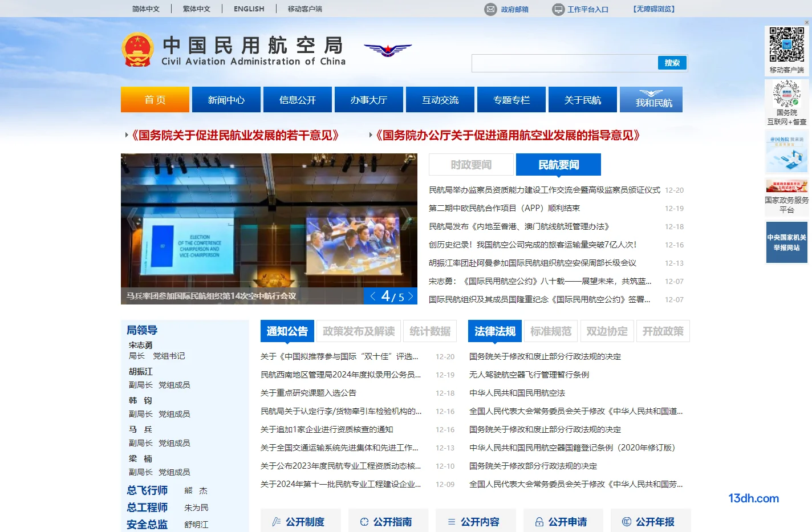Open the 首页 navigation menu
Image resolution: width=812 pixels, height=532 pixels.
[155, 100]
